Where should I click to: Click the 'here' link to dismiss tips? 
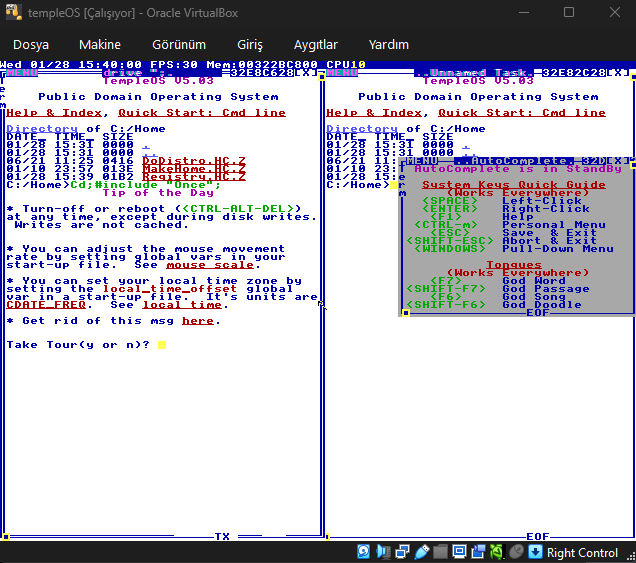coord(198,321)
